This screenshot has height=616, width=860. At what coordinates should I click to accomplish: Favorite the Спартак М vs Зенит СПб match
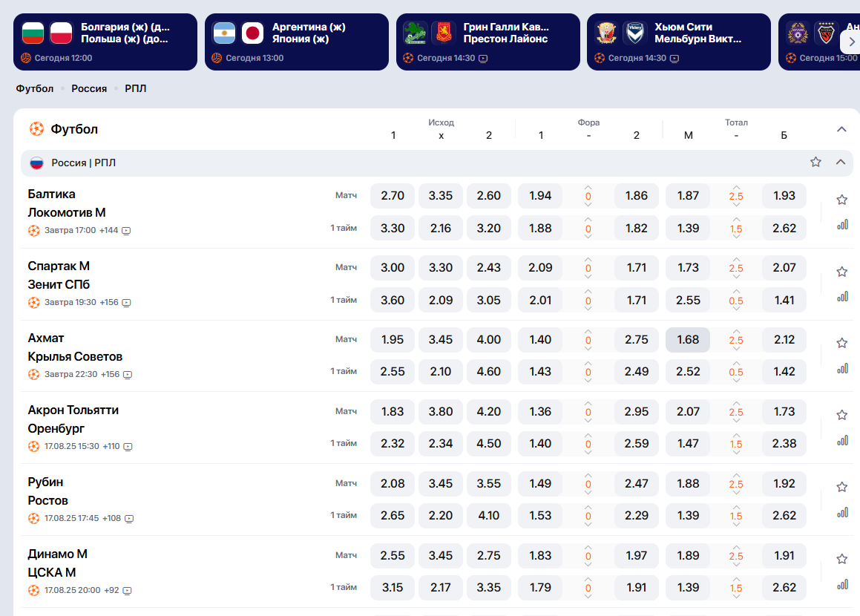pos(842,272)
